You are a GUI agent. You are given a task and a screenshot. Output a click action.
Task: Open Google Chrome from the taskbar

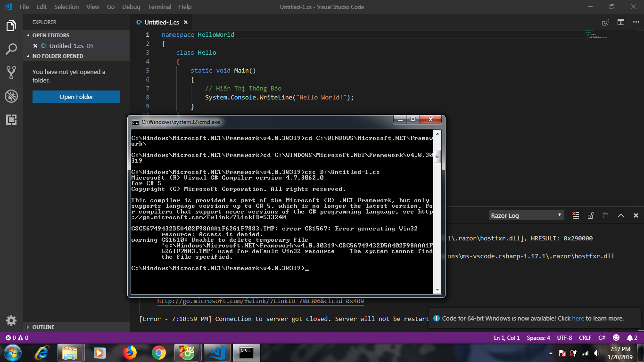[159, 352]
